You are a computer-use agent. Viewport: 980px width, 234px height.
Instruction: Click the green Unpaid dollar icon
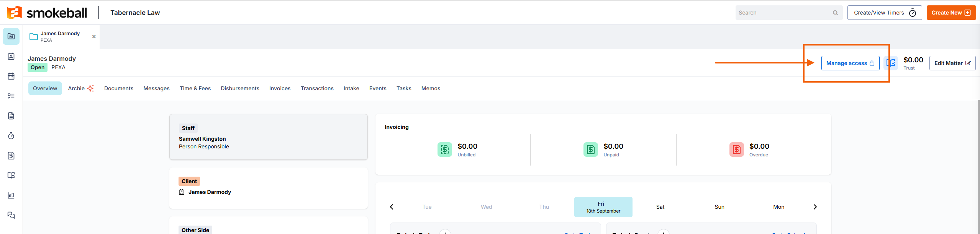point(590,149)
